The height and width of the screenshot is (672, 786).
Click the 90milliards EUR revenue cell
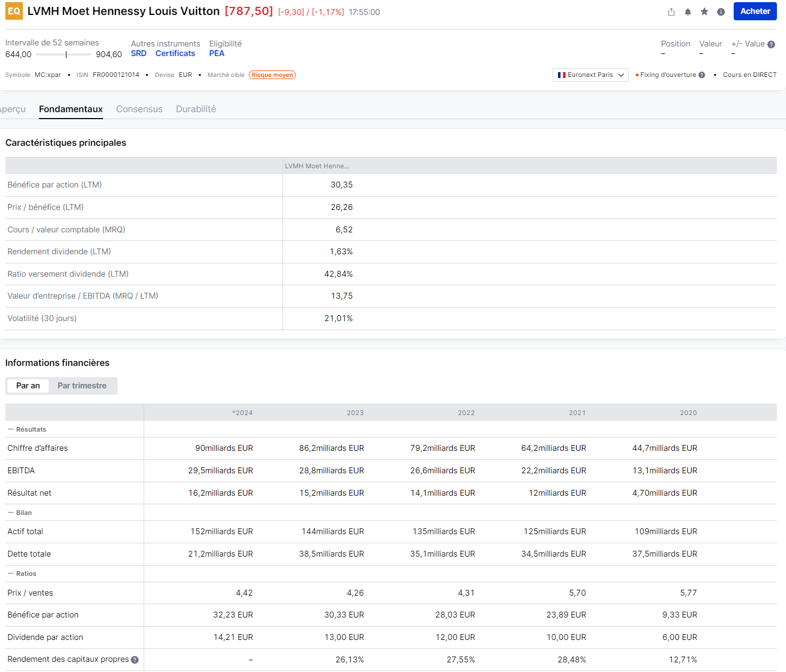[224, 448]
